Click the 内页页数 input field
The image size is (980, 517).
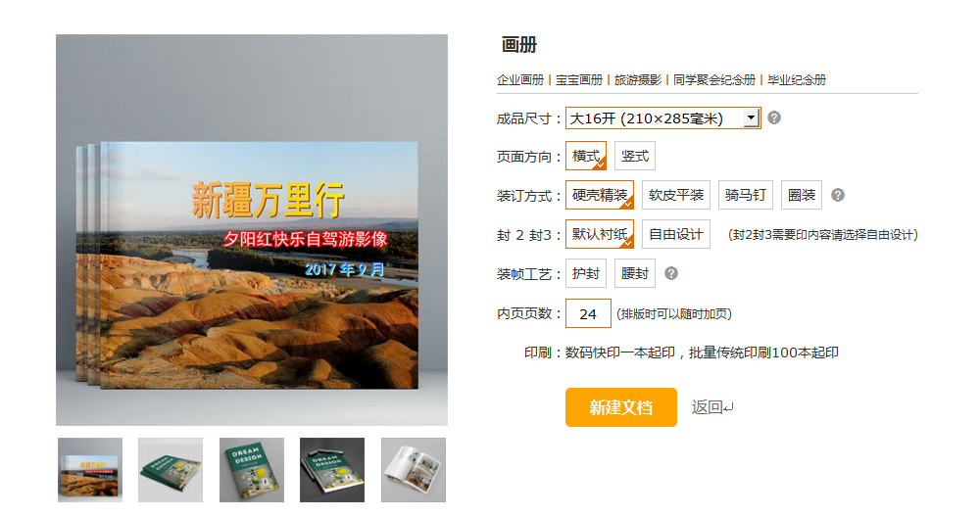[x=588, y=313]
